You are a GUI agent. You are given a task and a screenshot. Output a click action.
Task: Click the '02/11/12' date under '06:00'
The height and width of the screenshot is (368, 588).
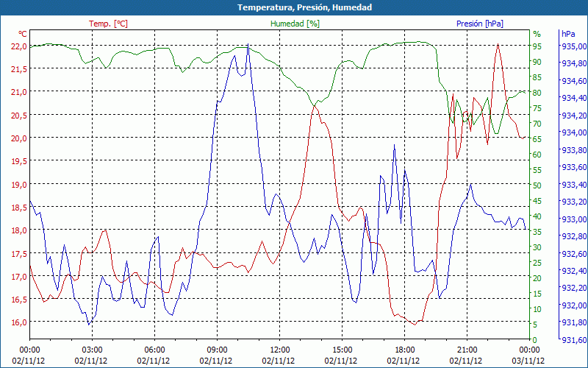pos(154,361)
